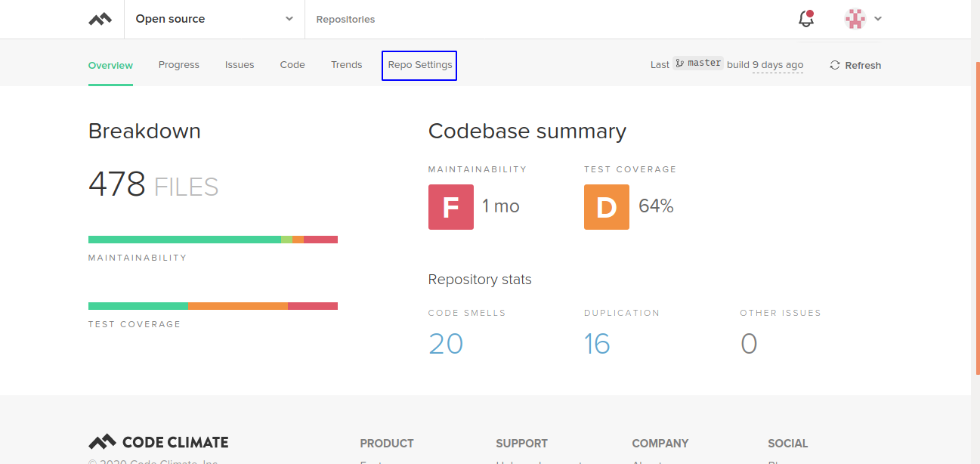
Task: Click the Repositories link in header
Action: (x=345, y=20)
